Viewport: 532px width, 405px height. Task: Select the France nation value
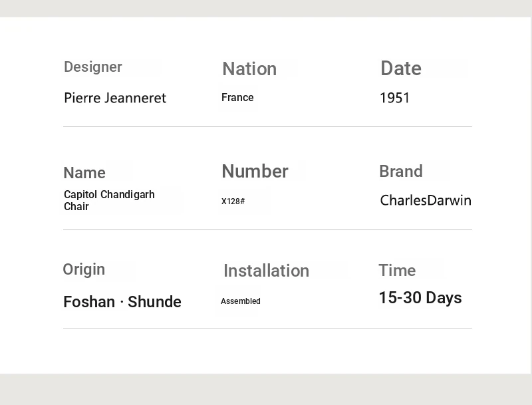pyautogui.click(x=237, y=98)
